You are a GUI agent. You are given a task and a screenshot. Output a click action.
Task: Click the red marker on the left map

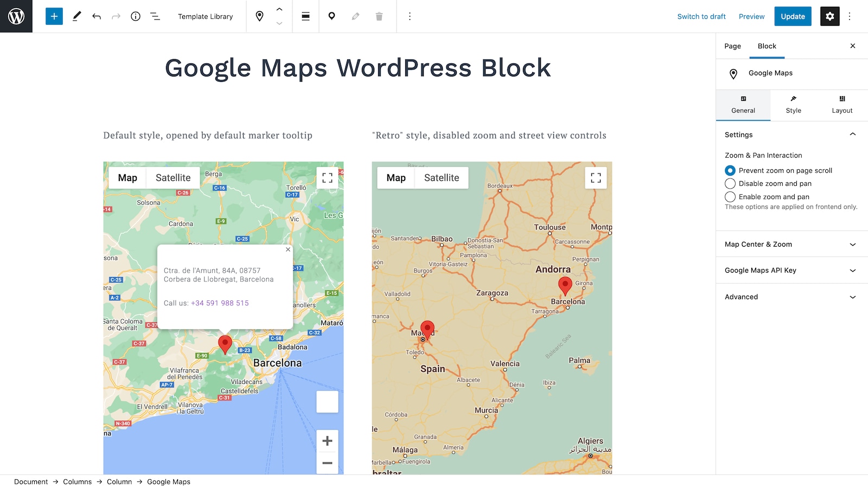click(225, 344)
